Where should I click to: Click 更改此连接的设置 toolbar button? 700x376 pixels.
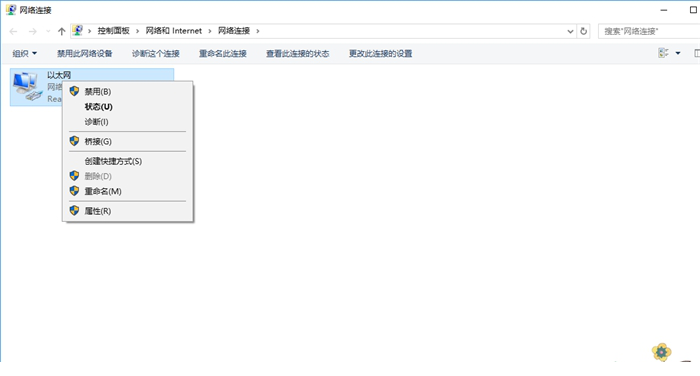coord(380,54)
